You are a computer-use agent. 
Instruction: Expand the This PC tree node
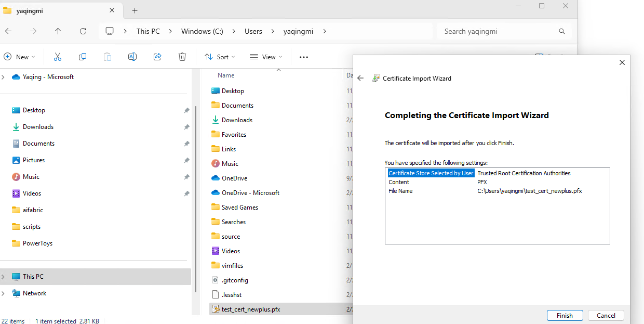[4, 277]
